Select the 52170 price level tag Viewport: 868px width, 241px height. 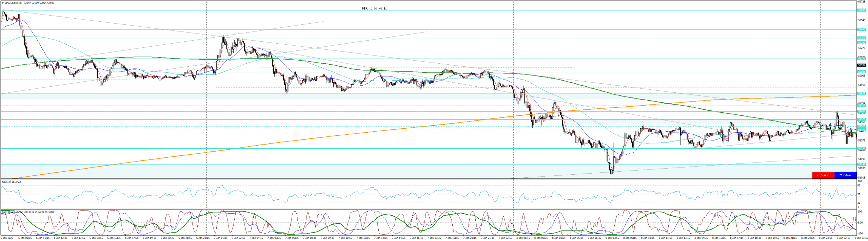pyautogui.click(x=862, y=59)
